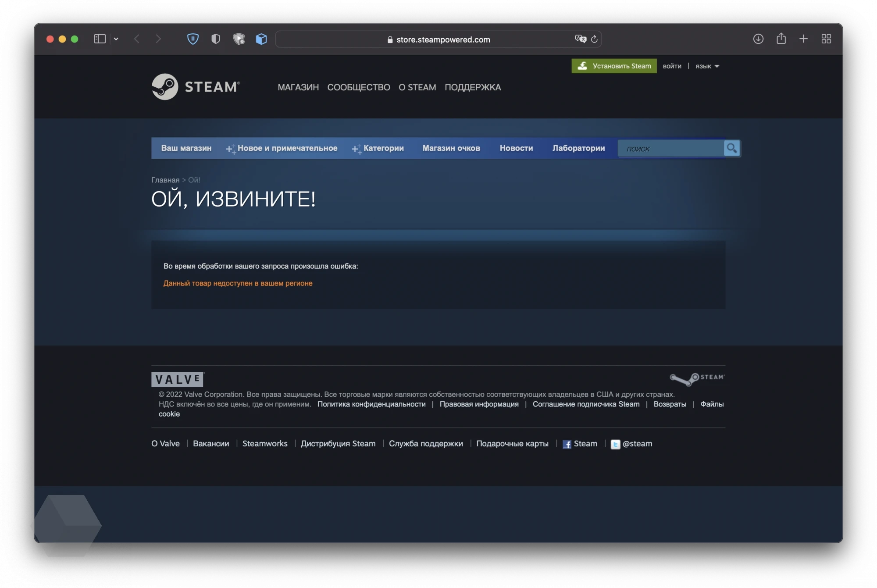Click the translate page icon in address bar
This screenshot has height=588, width=877.
[x=581, y=39]
